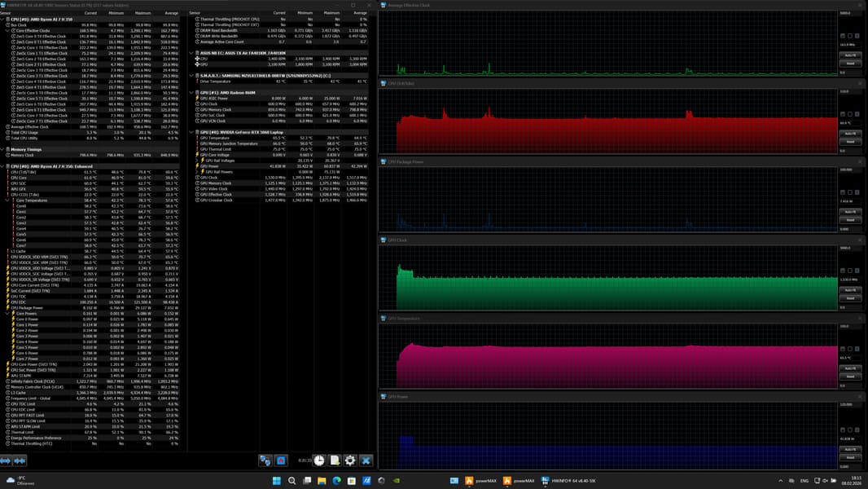Collapse CPU [#0] AMD Ryzen Enhanced group
Viewport: 868px width, 489px height.
2,166
